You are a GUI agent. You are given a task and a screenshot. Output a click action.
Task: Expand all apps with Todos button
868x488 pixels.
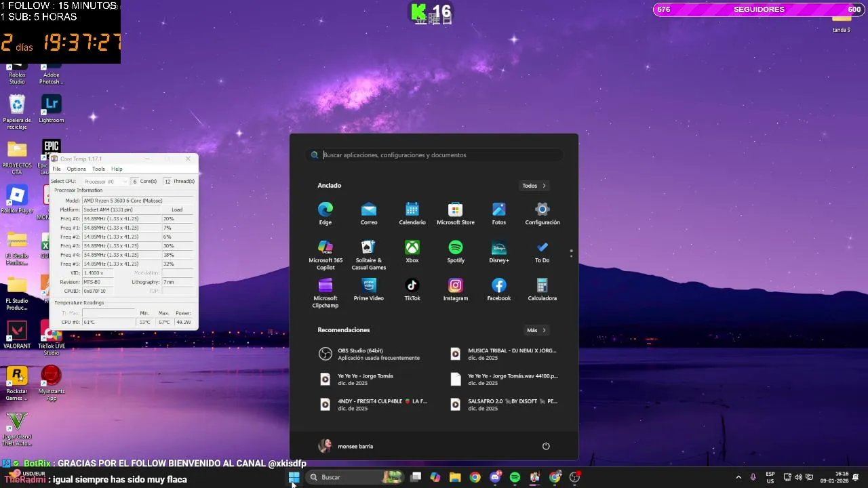tap(534, 186)
